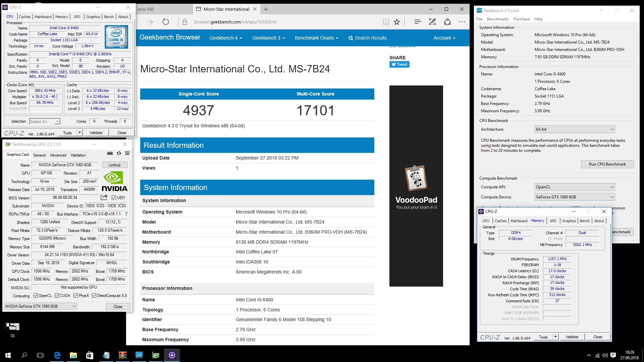
Task: Add page to favorites with star icon
Action: pyautogui.click(x=397, y=22)
